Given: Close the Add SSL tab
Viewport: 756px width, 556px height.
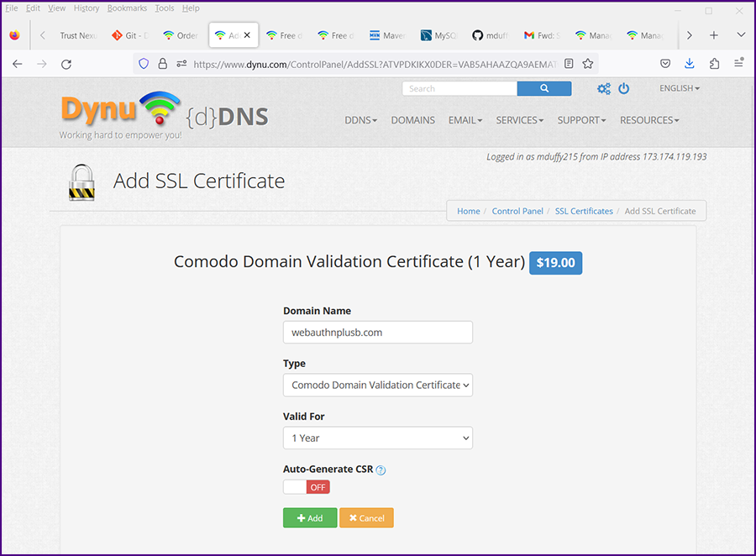Looking at the screenshot, I should (247, 35).
